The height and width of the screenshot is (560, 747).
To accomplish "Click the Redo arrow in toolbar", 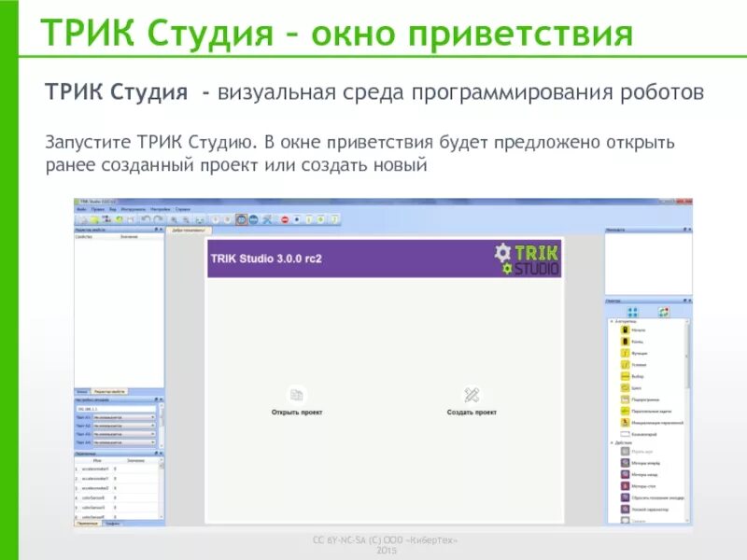I will (158, 219).
